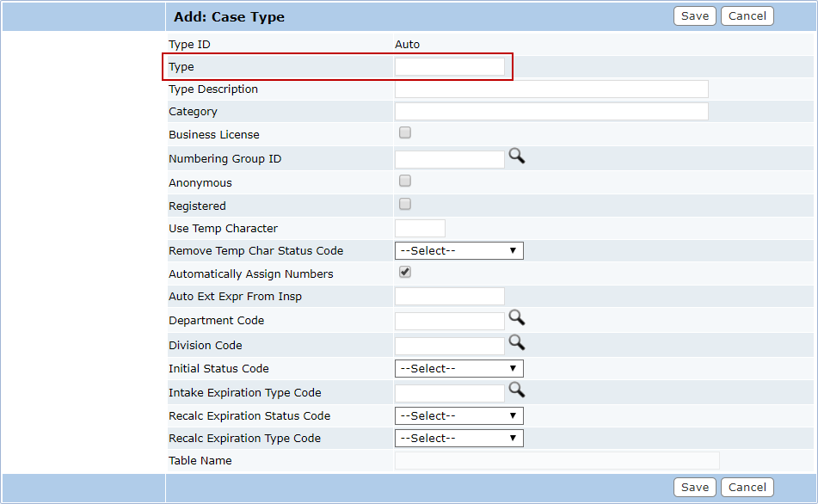Click the Use Temp Character field
The width and height of the screenshot is (818, 504).
click(420, 229)
